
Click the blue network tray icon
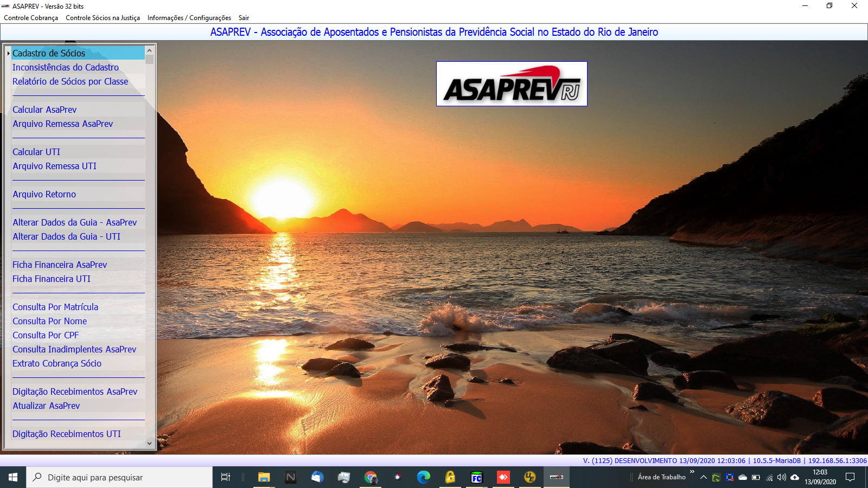(730, 477)
